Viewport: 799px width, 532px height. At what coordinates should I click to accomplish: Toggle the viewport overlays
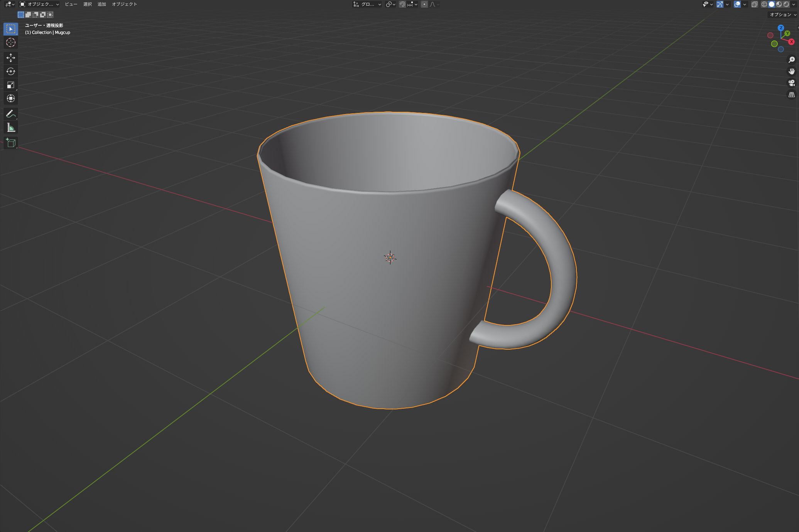(737, 4)
